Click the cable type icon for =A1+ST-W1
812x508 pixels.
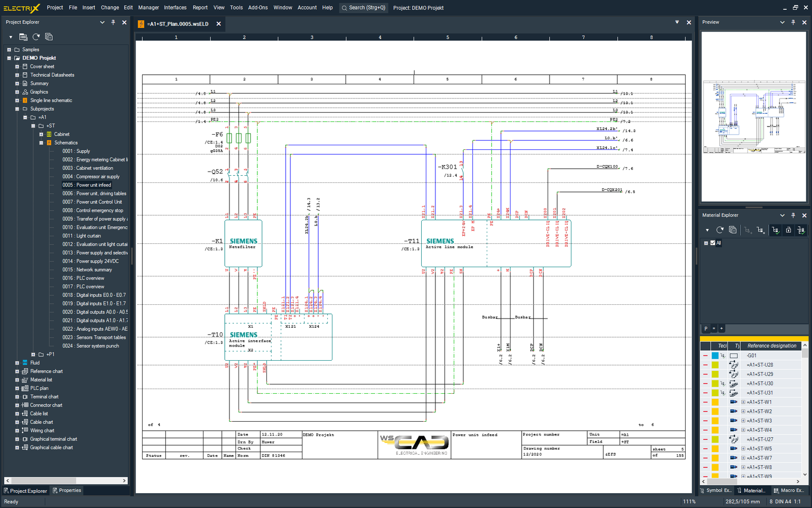tap(733, 402)
